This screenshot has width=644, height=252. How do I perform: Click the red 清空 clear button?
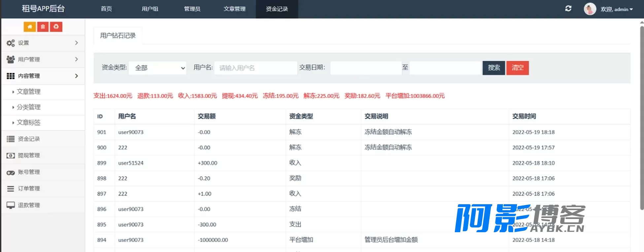tap(518, 68)
